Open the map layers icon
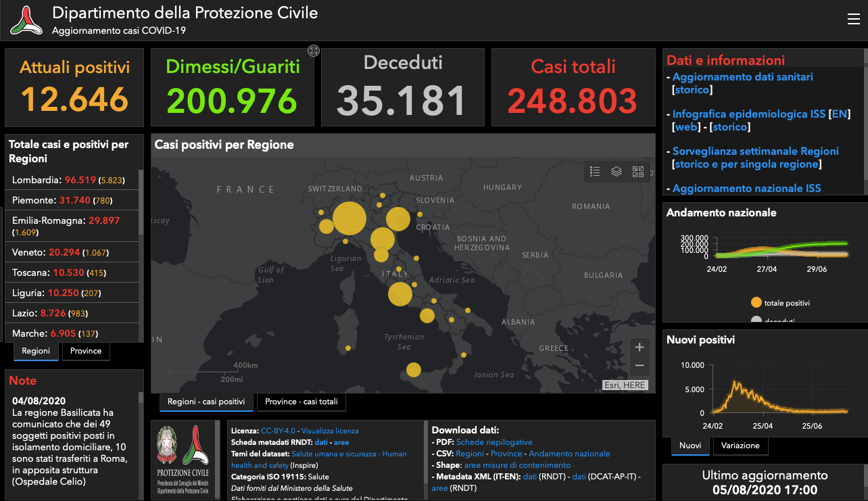 (617, 172)
